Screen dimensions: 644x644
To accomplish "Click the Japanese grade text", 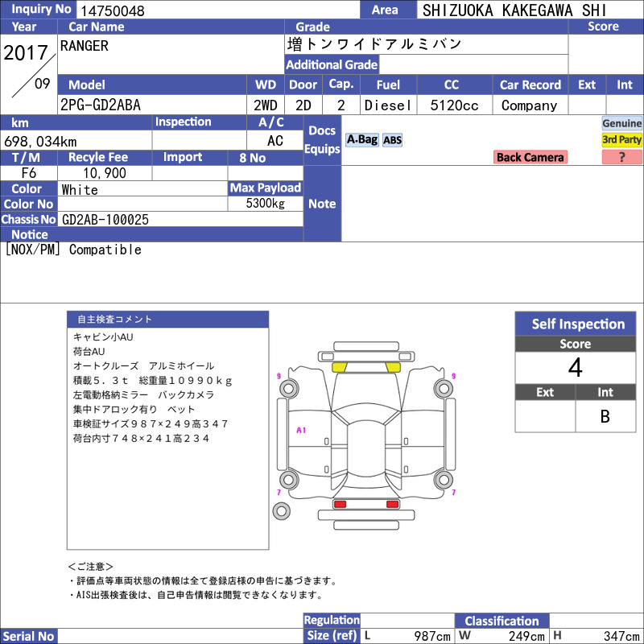I will [x=374, y=44].
